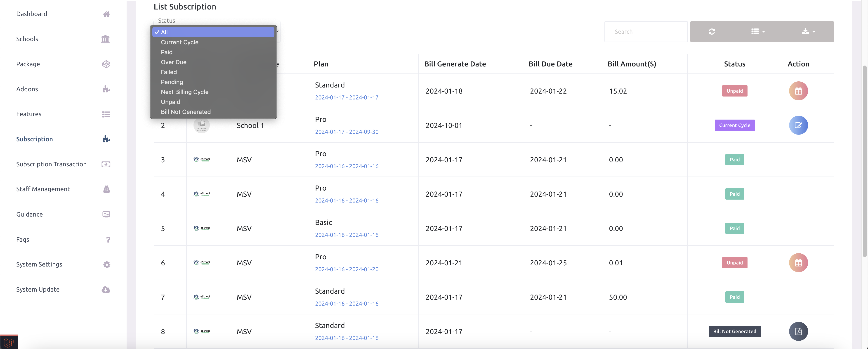The height and width of the screenshot is (349, 868).
Task: Click Current Cycle status badge
Action: (x=734, y=125)
